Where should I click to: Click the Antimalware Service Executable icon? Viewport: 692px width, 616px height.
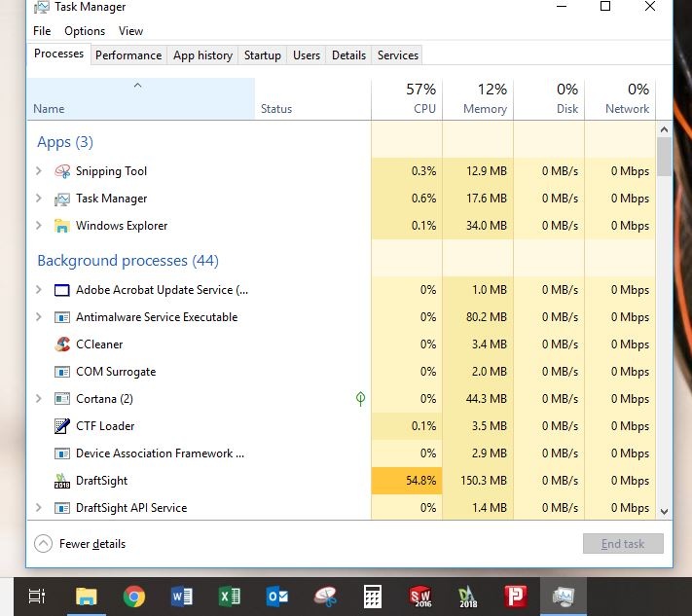[x=61, y=317]
